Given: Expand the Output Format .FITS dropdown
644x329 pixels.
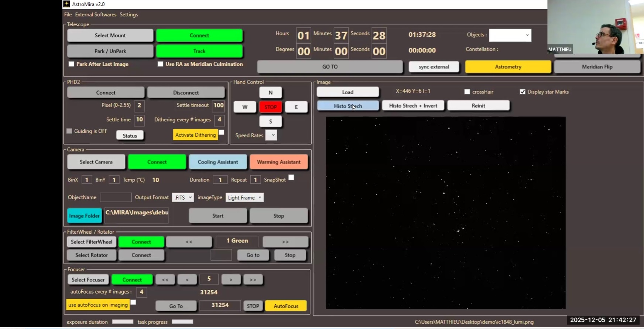Looking at the screenshot, I should (x=183, y=197).
